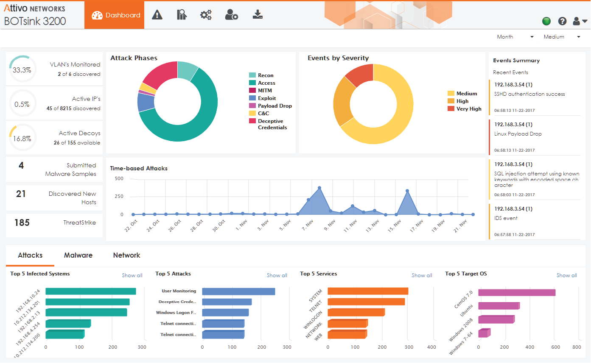Screen dimensions: 591x364
Task: Open the help question mark icon
Action: click(563, 21)
